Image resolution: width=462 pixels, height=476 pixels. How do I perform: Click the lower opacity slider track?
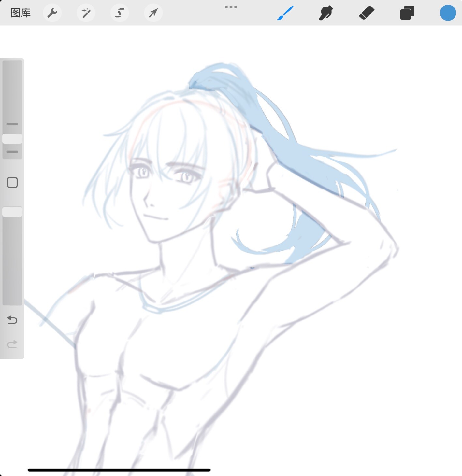(12, 260)
